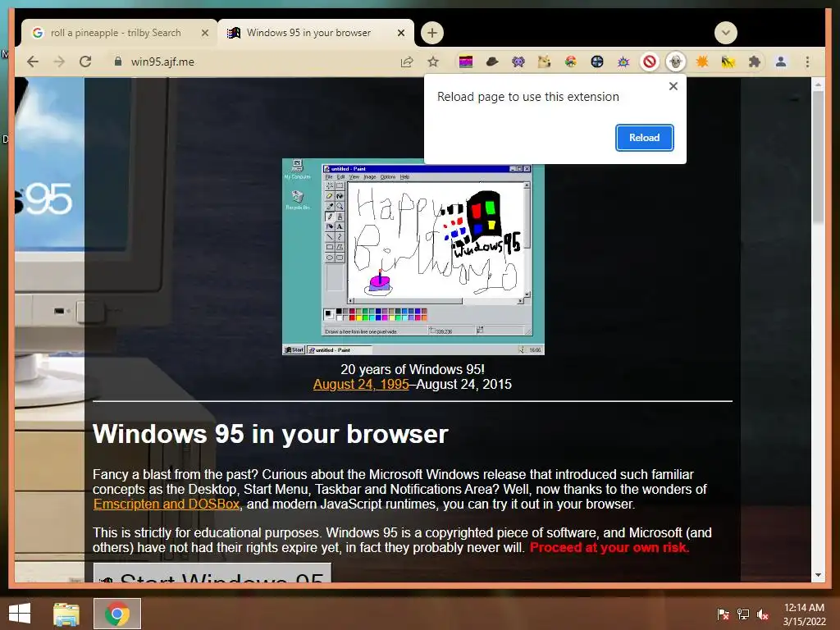Viewport: 840px width, 630px height.
Task: Expand the tab search chevron
Action: point(726,33)
